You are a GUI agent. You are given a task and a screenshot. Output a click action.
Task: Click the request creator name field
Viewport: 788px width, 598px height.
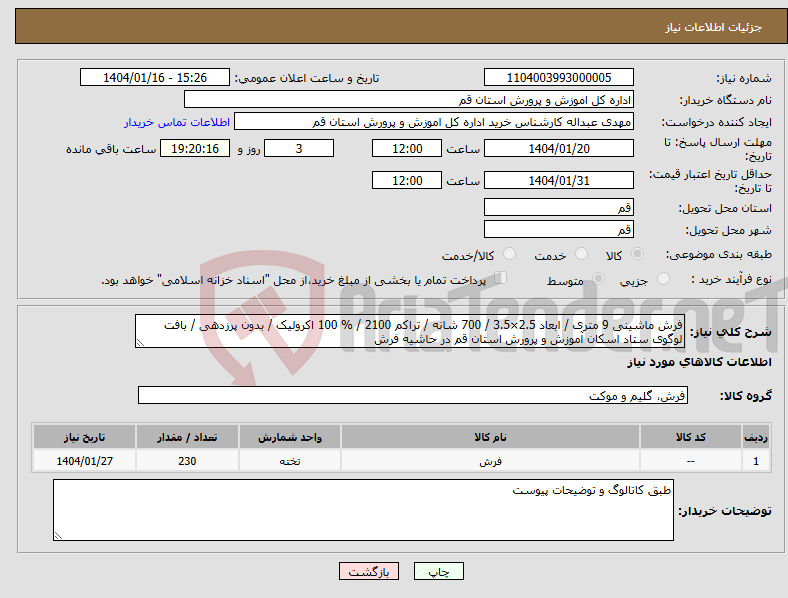(x=434, y=122)
